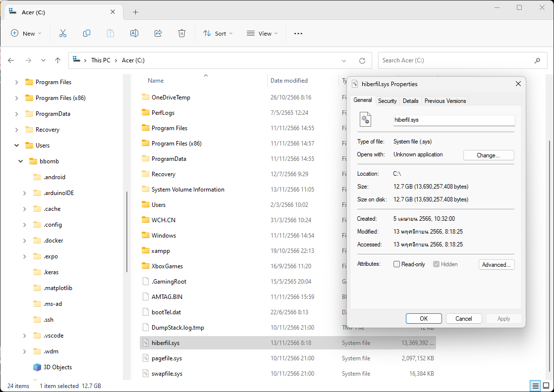Click the Hidden attribute checkbox
This screenshot has height=392, width=554.
coord(436,264)
